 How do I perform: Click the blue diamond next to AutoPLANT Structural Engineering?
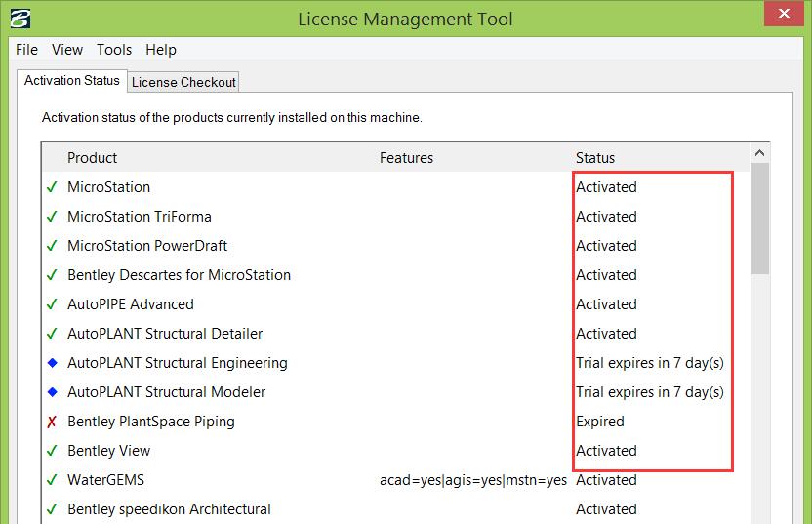[x=52, y=363]
